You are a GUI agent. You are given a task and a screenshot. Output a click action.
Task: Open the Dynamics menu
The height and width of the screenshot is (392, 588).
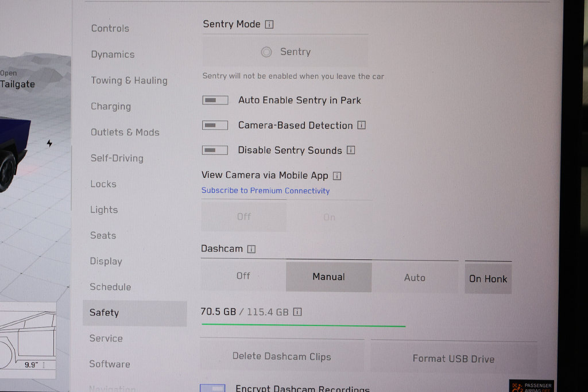pyautogui.click(x=113, y=55)
